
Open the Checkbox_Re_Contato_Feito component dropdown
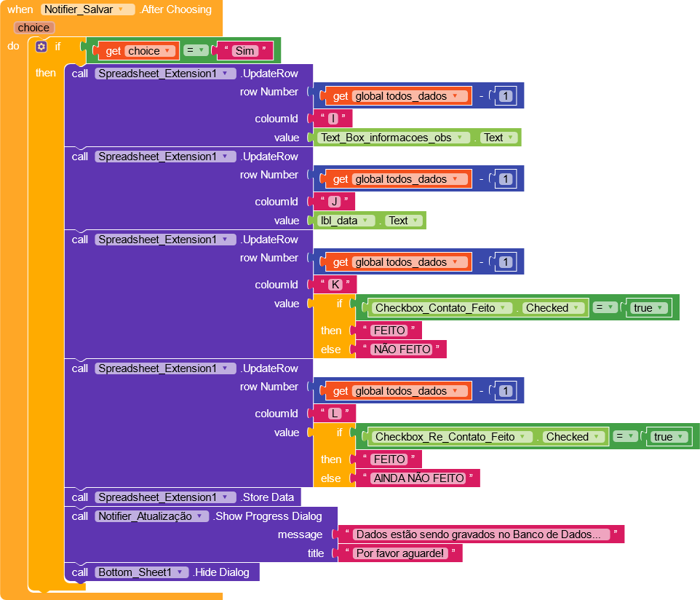click(452, 437)
